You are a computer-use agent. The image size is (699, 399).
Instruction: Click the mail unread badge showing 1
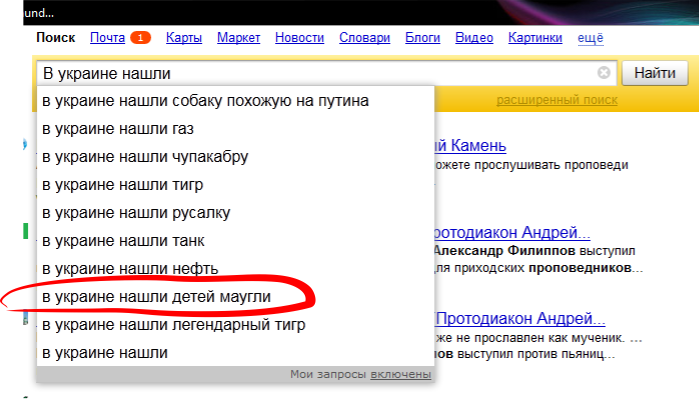point(140,37)
